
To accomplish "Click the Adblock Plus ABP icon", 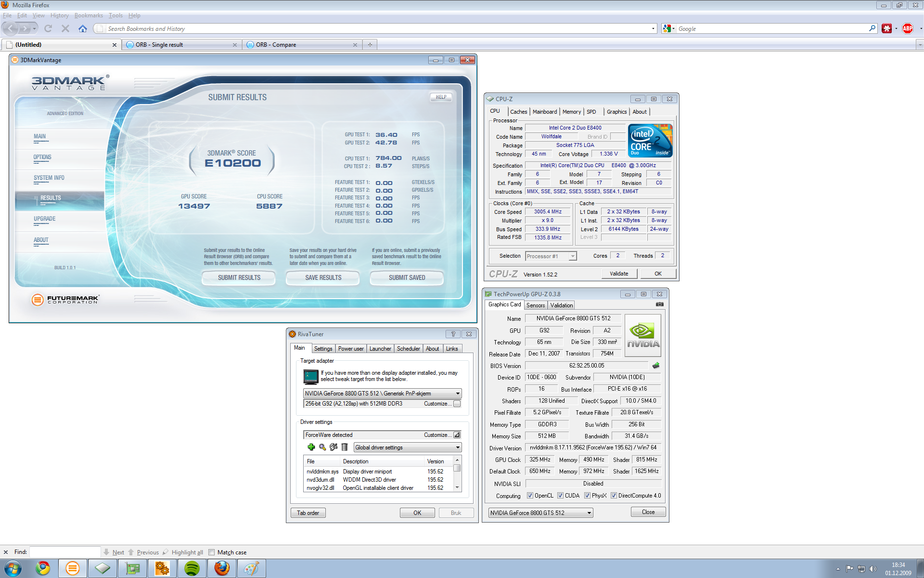I will (908, 28).
